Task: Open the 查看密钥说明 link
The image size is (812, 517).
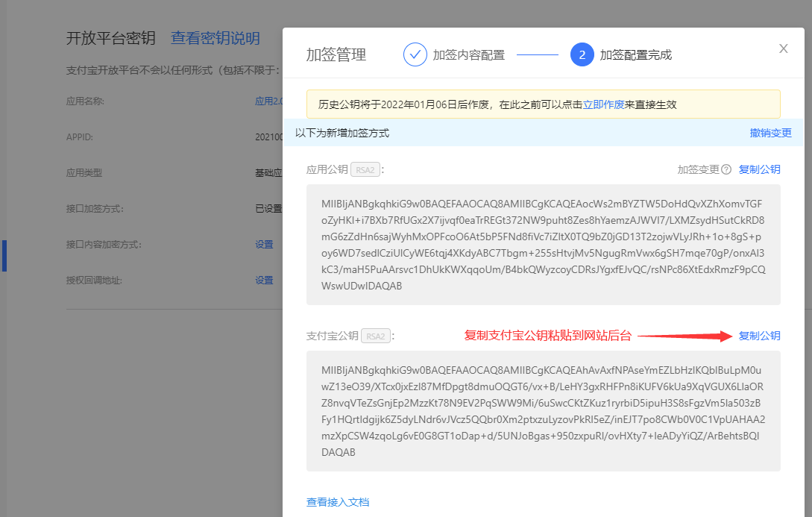Action: pos(215,39)
